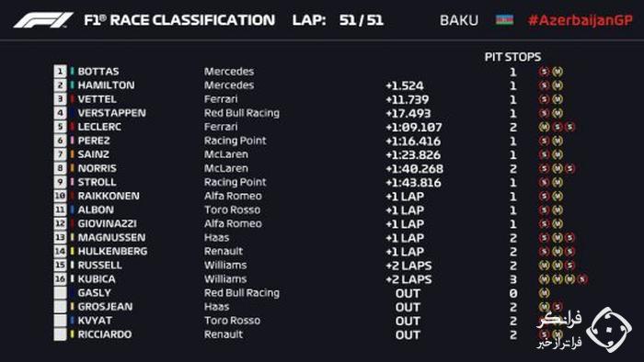The image size is (644, 362).
Task: Click the empty position box beside RICCIARDO
Action: 60,334
